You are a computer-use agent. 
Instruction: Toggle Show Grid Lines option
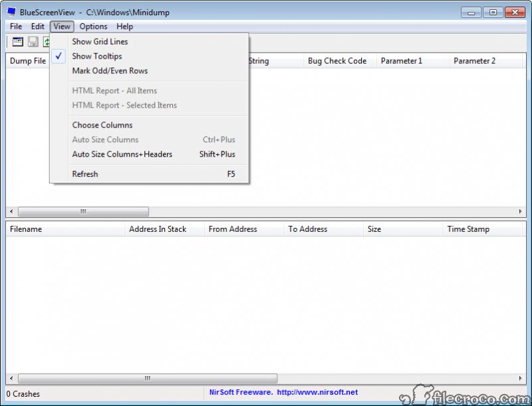[149, 42]
